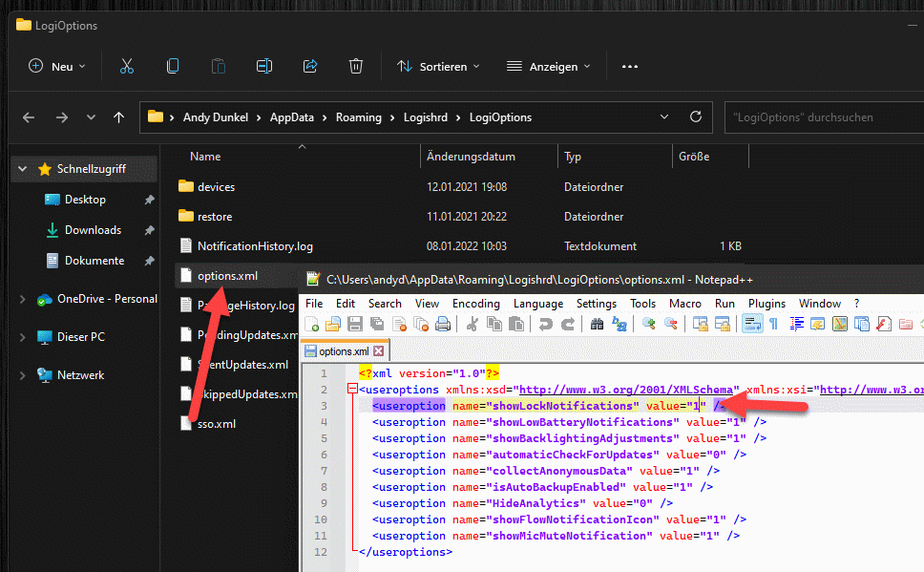Click Roaming in breadcrumb path
This screenshot has width=924, height=572.
coord(359,117)
